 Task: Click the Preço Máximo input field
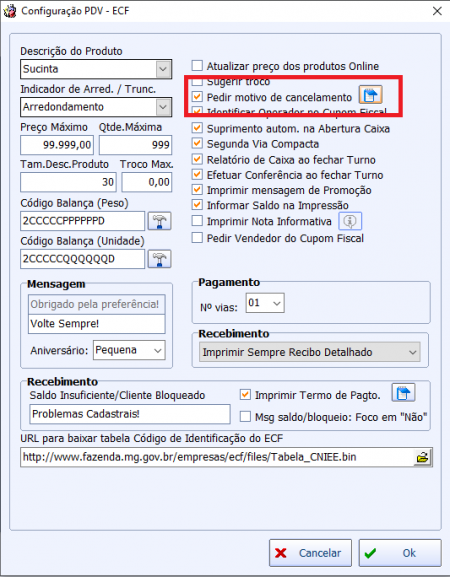tap(57, 145)
